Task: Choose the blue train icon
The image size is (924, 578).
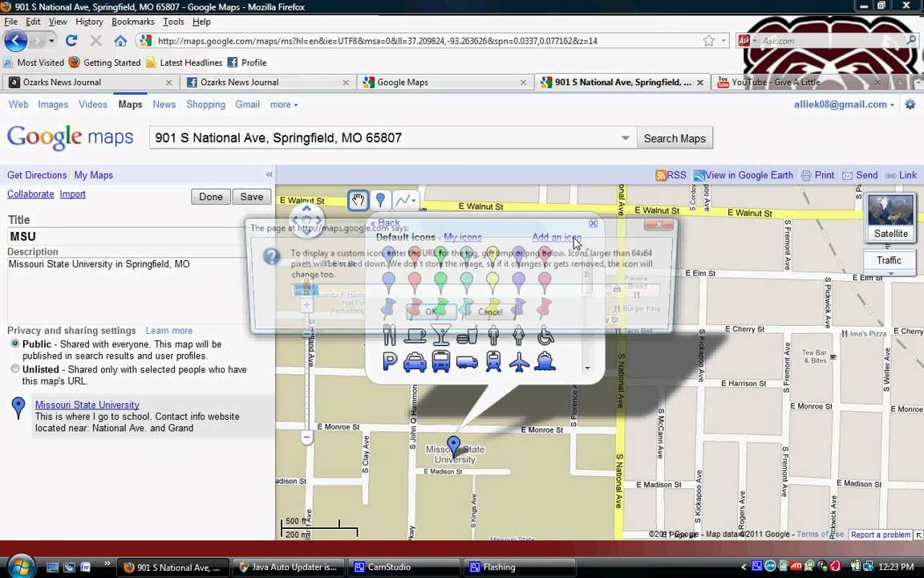Action: click(493, 361)
